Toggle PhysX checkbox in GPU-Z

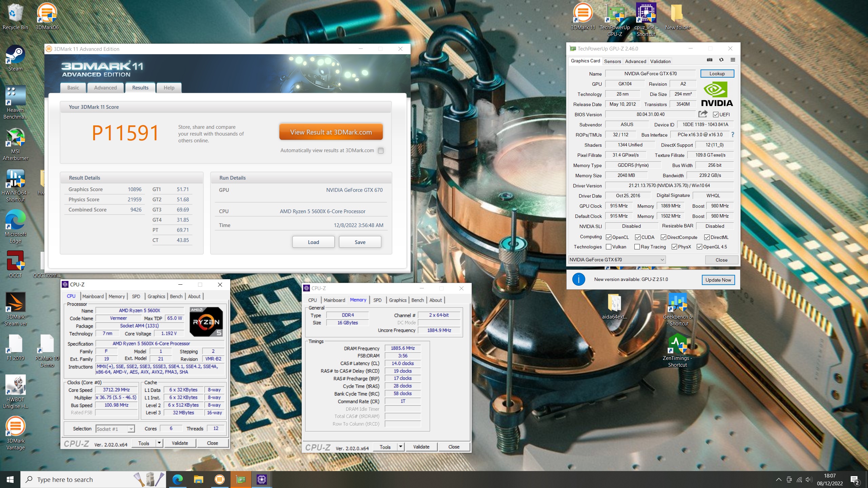point(674,247)
